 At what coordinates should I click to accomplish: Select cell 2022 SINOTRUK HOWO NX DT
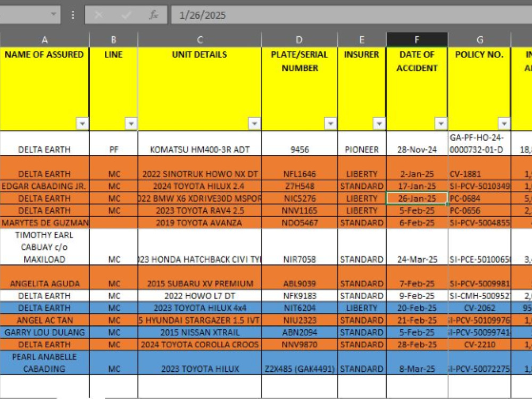point(200,168)
